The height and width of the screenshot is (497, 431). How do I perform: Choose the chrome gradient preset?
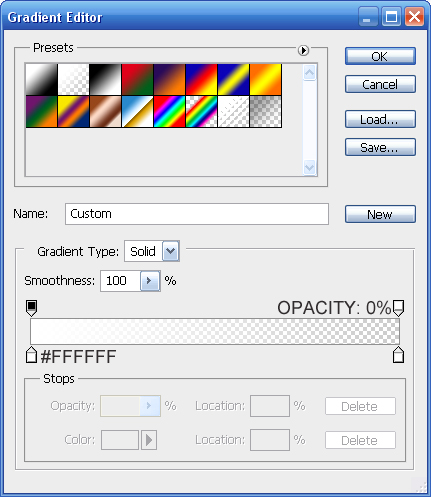tap(137, 112)
